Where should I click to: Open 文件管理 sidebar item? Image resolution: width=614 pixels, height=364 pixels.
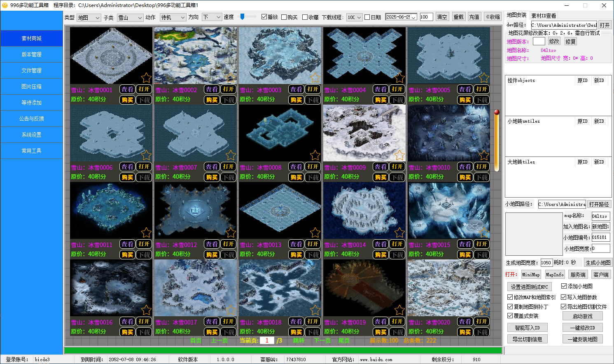point(32,70)
